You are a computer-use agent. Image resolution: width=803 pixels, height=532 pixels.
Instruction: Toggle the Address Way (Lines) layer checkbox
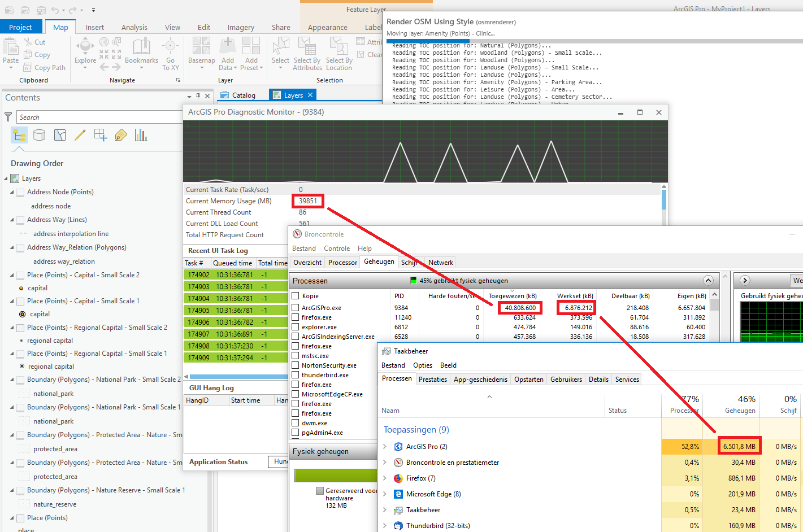click(x=20, y=220)
